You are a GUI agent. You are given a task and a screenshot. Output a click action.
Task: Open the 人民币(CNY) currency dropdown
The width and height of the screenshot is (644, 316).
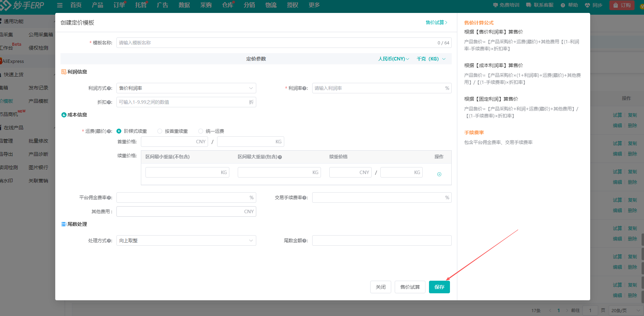(393, 59)
